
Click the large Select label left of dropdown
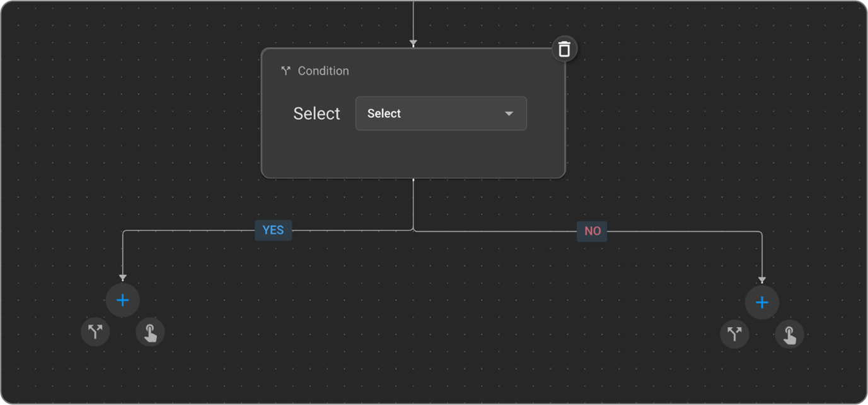coord(316,114)
